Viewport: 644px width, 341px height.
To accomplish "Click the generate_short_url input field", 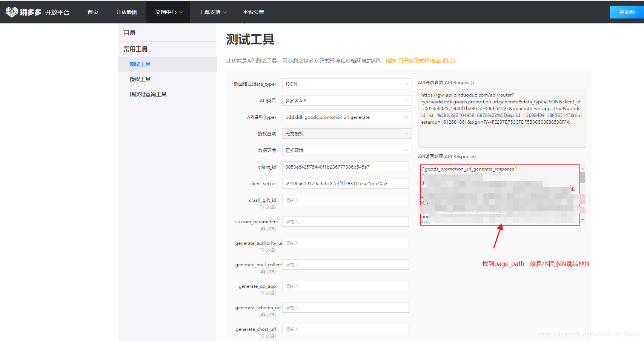I will click(x=345, y=329).
